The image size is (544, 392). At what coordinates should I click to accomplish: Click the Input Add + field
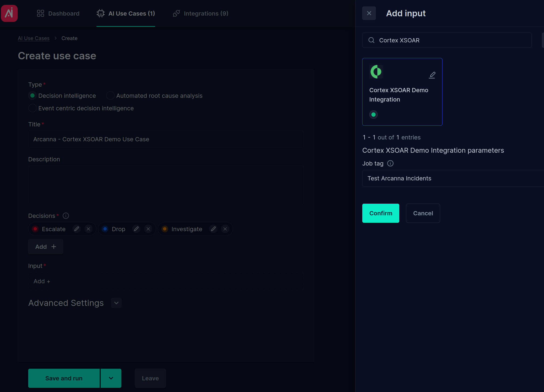166,281
